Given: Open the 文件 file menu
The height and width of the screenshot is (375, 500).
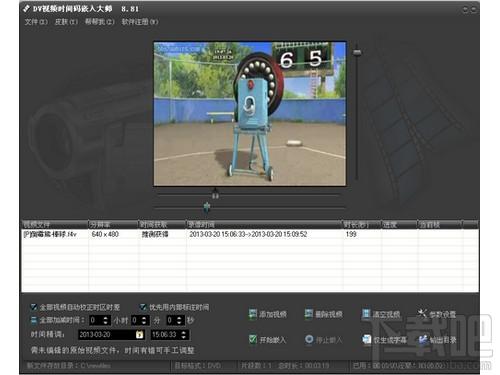Looking at the screenshot, I should point(36,22).
